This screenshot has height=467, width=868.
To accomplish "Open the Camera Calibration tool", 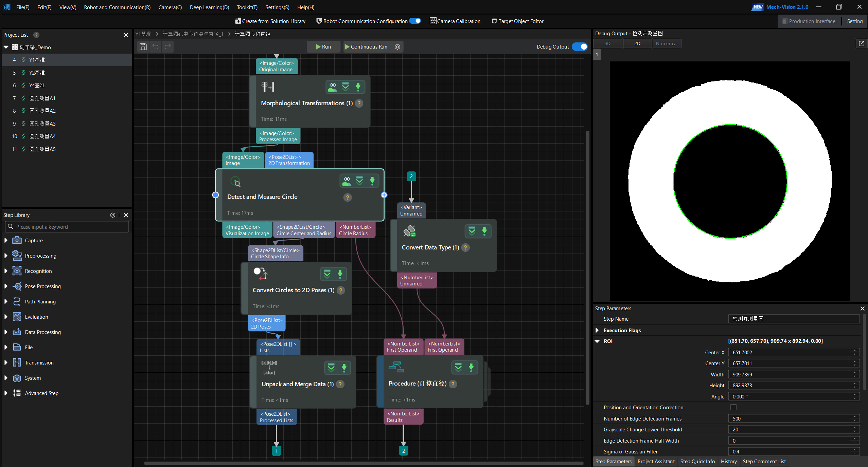I will point(455,21).
